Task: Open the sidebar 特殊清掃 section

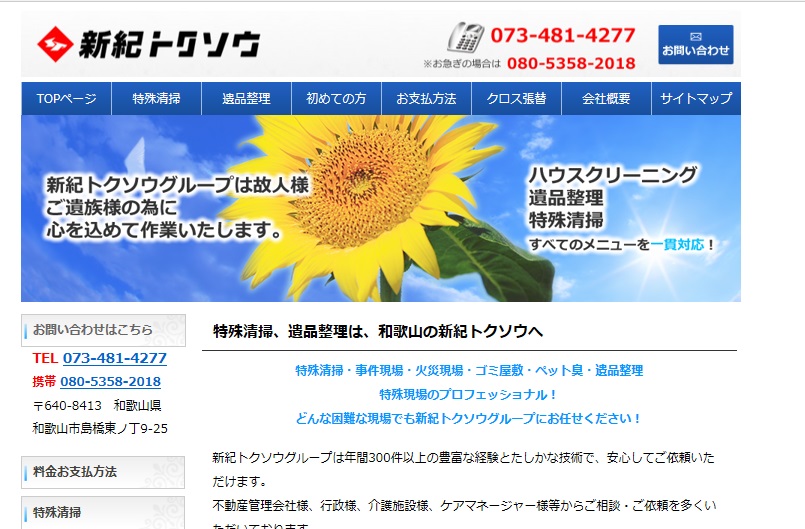Action: (x=102, y=512)
